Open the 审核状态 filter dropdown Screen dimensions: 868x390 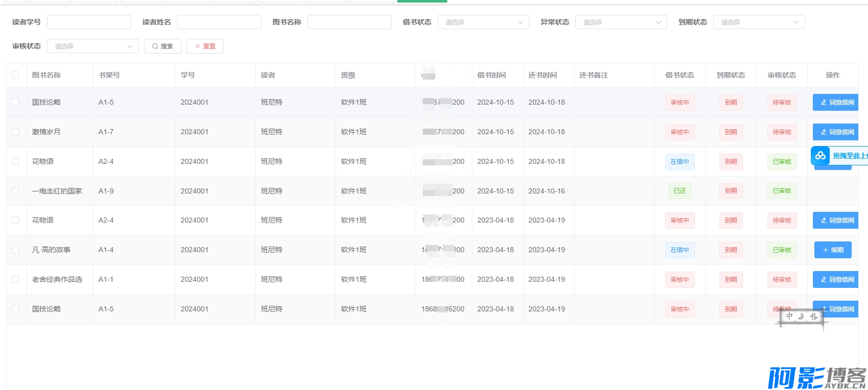(93, 46)
